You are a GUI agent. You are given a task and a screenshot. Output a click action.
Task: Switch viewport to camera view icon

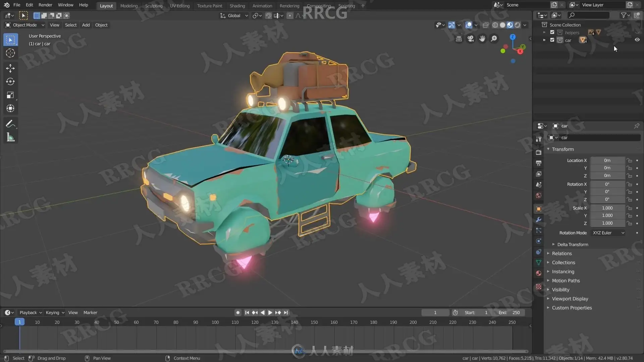pos(471,39)
